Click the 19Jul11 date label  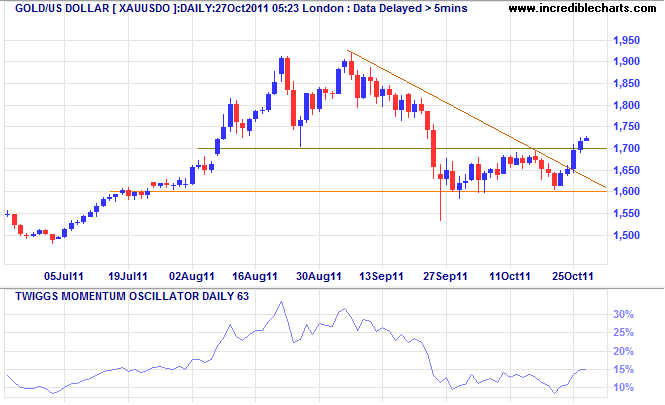[128, 277]
